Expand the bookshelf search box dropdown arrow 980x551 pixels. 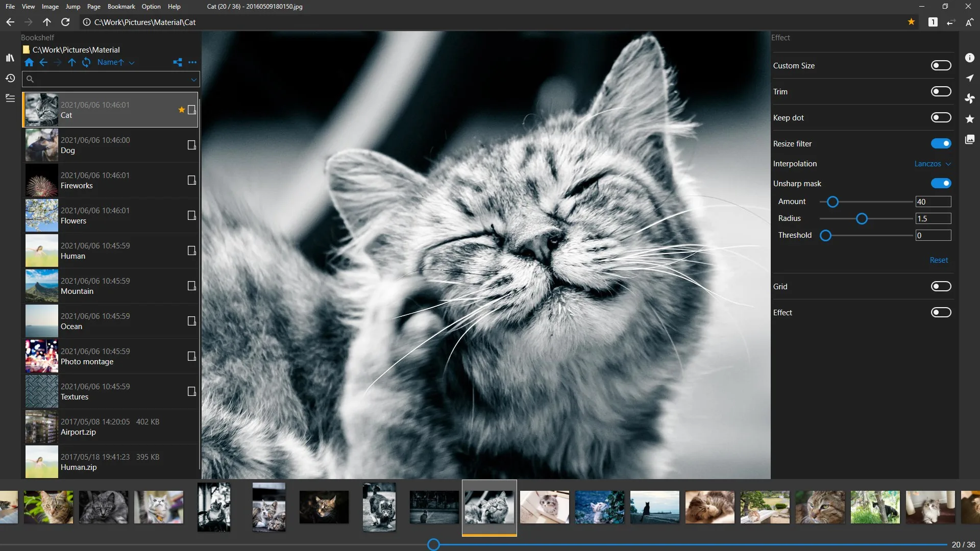pyautogui.click(x=193, y=79)
